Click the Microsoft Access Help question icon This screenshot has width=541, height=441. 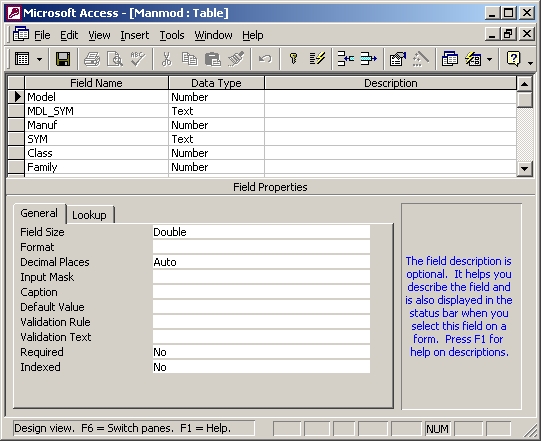513,59
